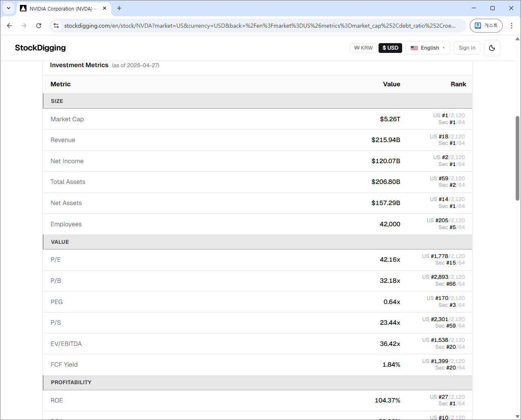Image resolution: width=521 pixels, height=420 pixels.
Task: Switch currency to KRW
Action: coord(363,48)
